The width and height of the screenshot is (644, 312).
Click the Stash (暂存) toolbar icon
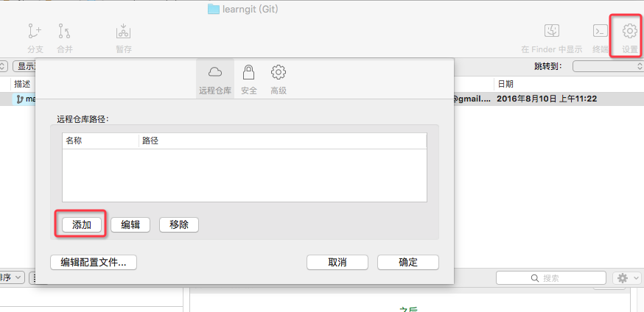[x=123, y=38]
